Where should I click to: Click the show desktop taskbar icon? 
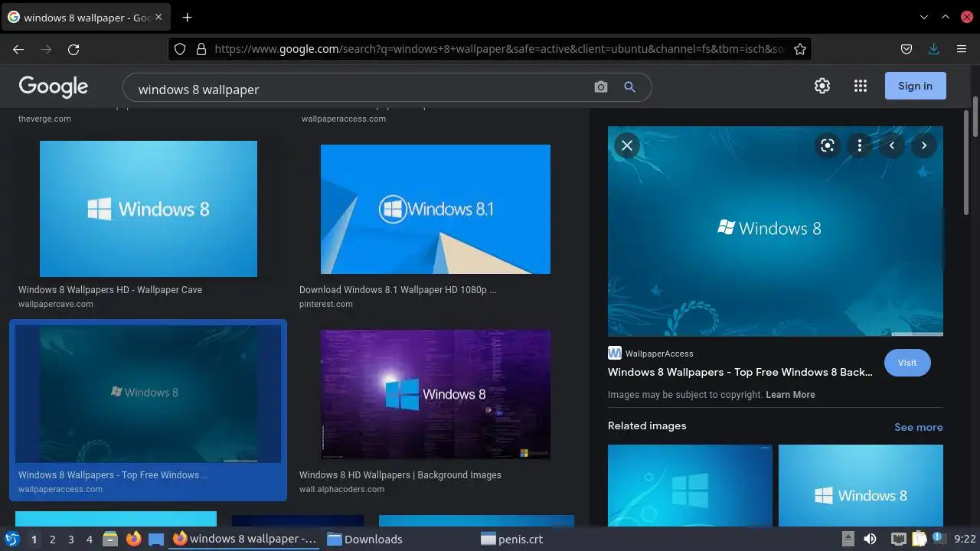[156, 540]
